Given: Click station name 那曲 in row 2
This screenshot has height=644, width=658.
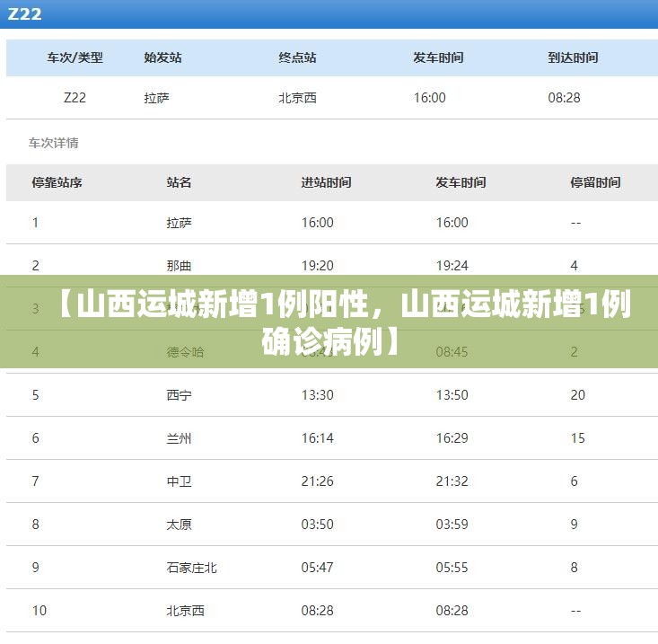Looking at the screenshot, I should pyautogui.click(x=179, y=266).
